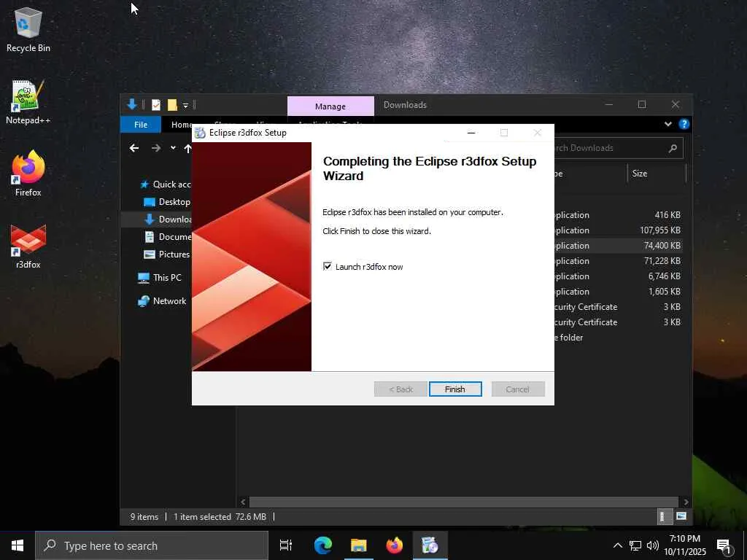Select Documents in Explorer's navigation pane
Screen dimensions: 747x560
(168, 237)
